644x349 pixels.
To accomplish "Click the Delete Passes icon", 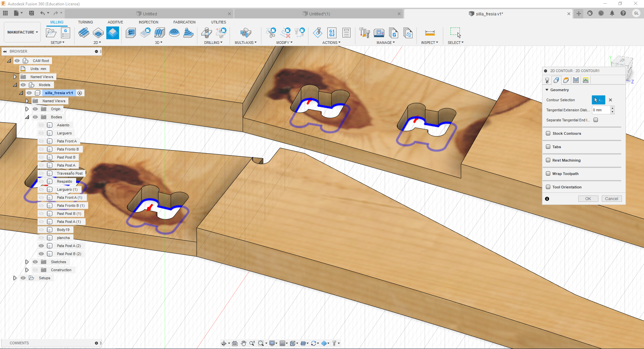I will 285,33.
